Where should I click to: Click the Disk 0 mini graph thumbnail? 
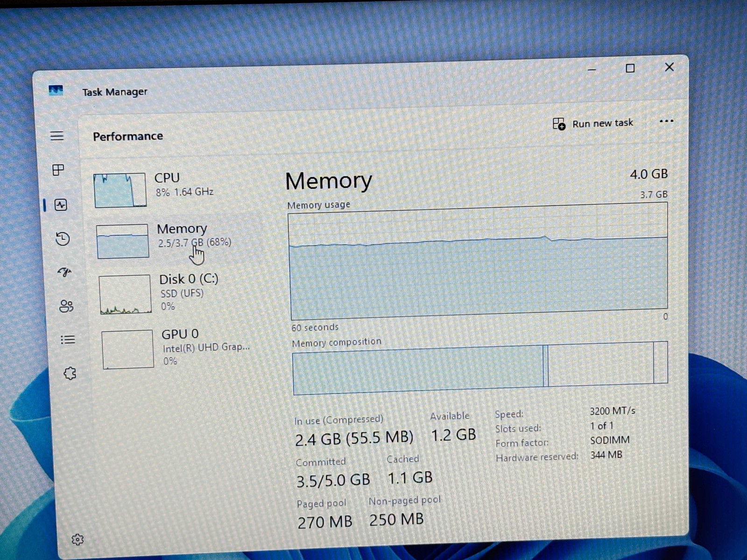pos(125,294)
